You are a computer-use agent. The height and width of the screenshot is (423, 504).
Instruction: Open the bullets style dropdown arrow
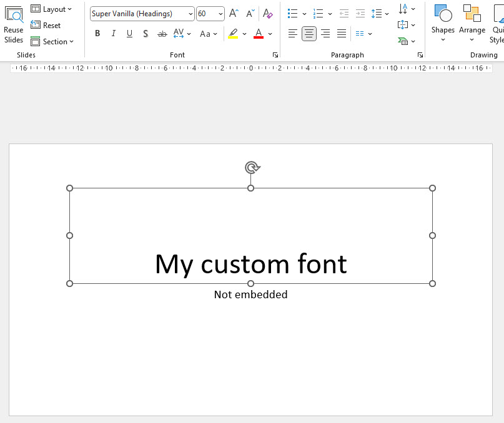click(304, 14)
